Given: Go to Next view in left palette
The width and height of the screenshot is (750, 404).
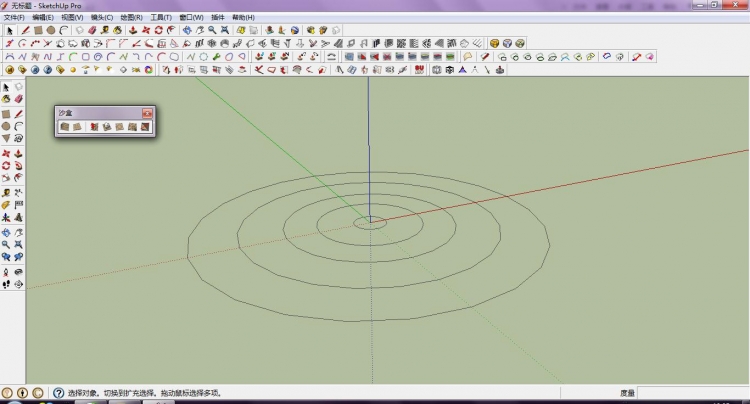Looking at the screenshot, I should point(18,257).
